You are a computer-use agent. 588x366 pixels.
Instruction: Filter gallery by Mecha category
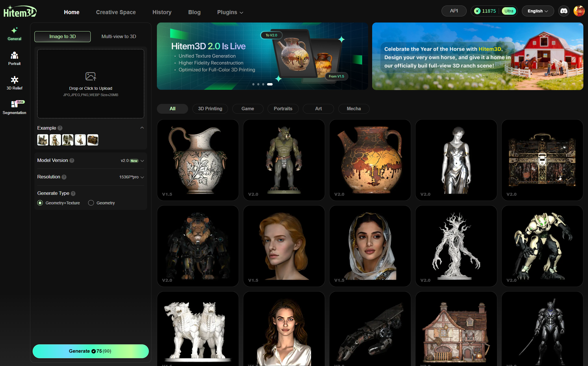[x=353, y=109]
